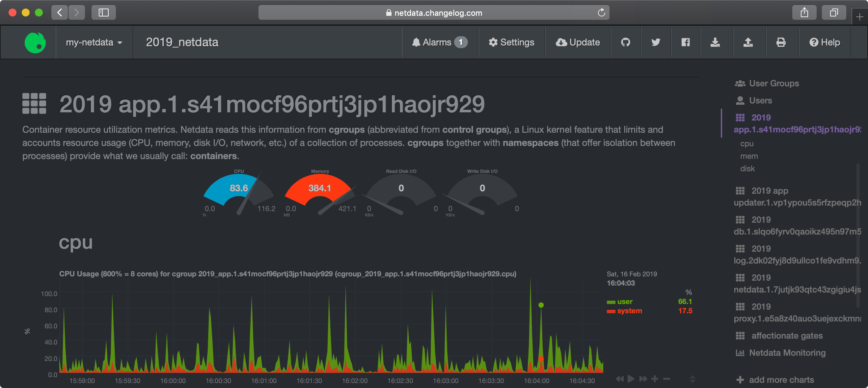Image resolution: width=868 pixels, height=388 pixels.
Task: Toggle the system dimension in legend
Action: 625,311
